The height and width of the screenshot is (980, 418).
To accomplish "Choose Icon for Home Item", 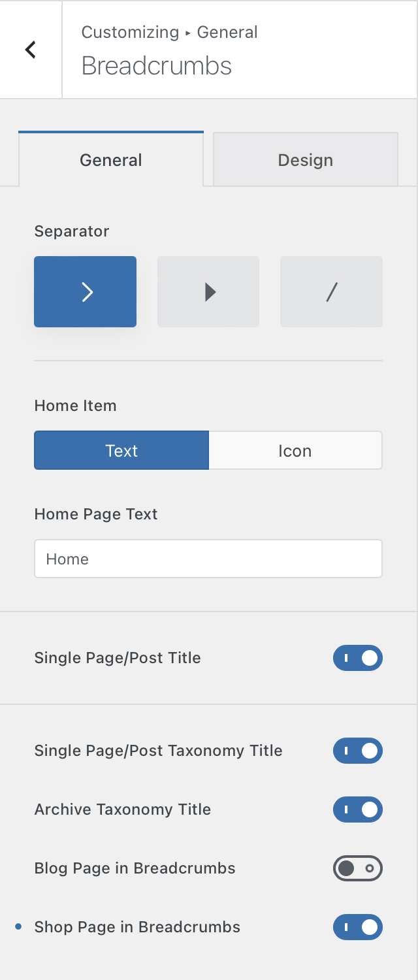I will (295, 450).
